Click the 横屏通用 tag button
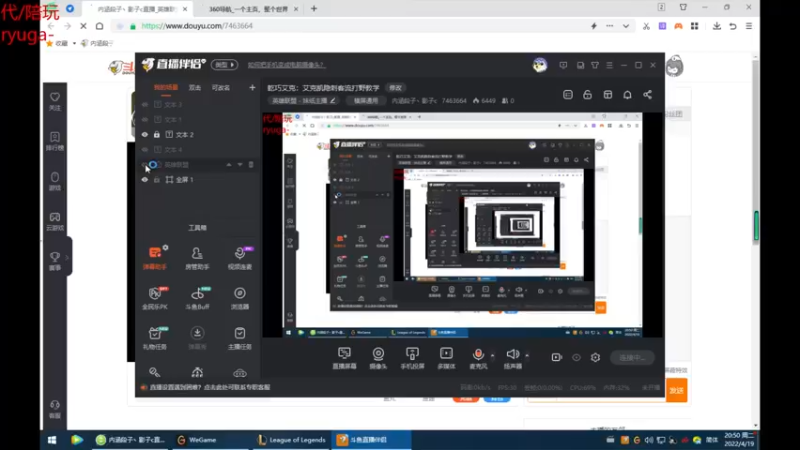This screenshot has width=800, height=450. click(365, 101)
